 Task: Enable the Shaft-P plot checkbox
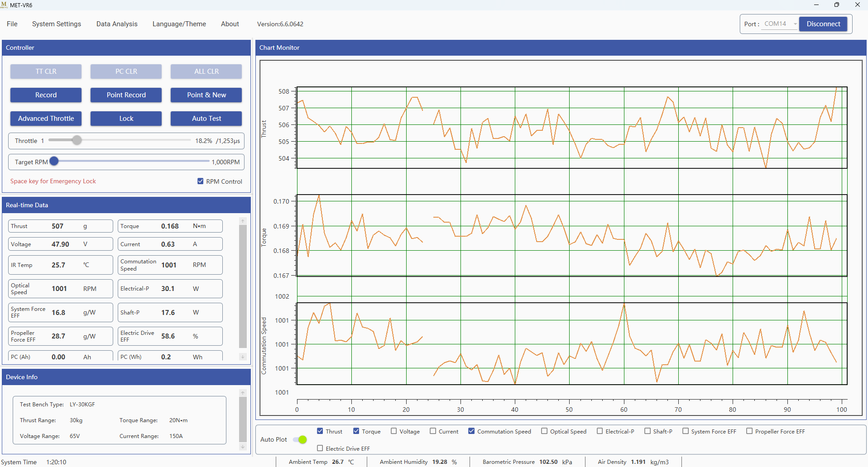[647, 431]
